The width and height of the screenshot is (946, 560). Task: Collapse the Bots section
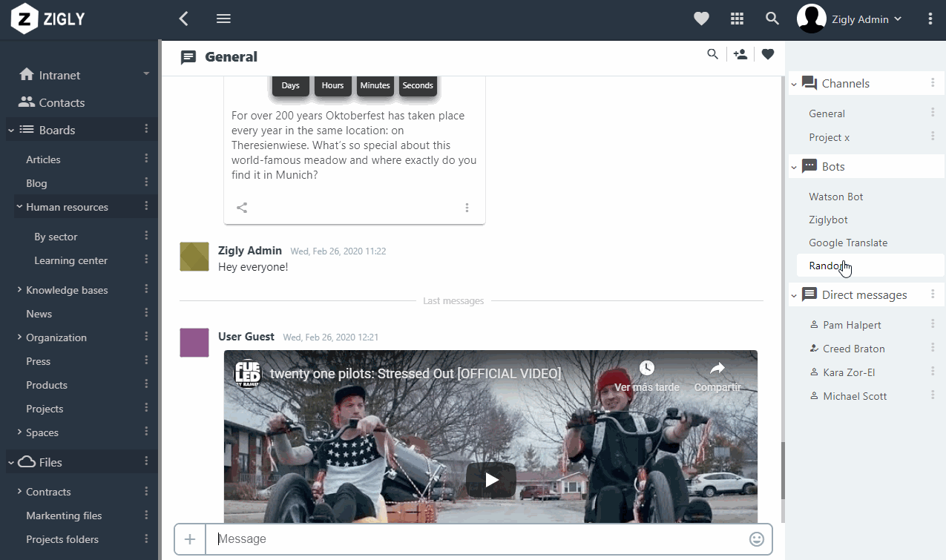click(794, 167)
